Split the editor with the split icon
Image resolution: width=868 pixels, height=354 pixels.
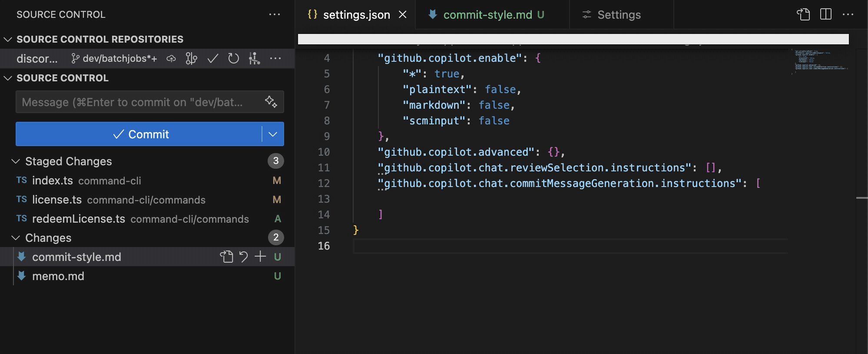(x=826, y=14)
